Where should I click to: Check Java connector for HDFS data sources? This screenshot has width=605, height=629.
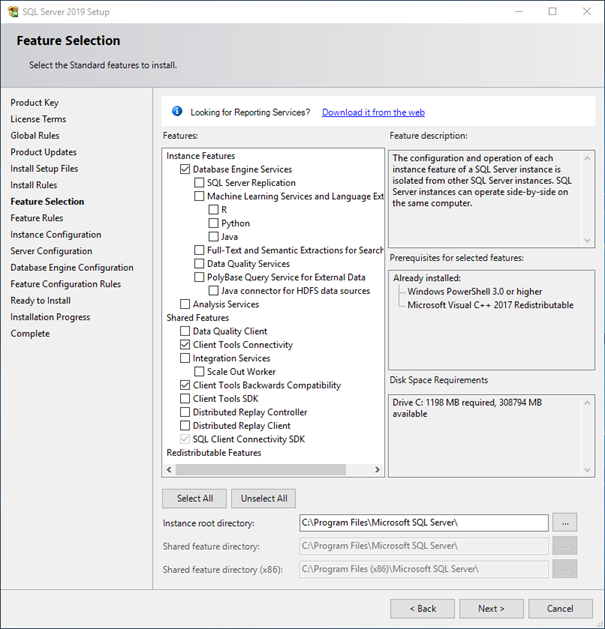(213, 291)
